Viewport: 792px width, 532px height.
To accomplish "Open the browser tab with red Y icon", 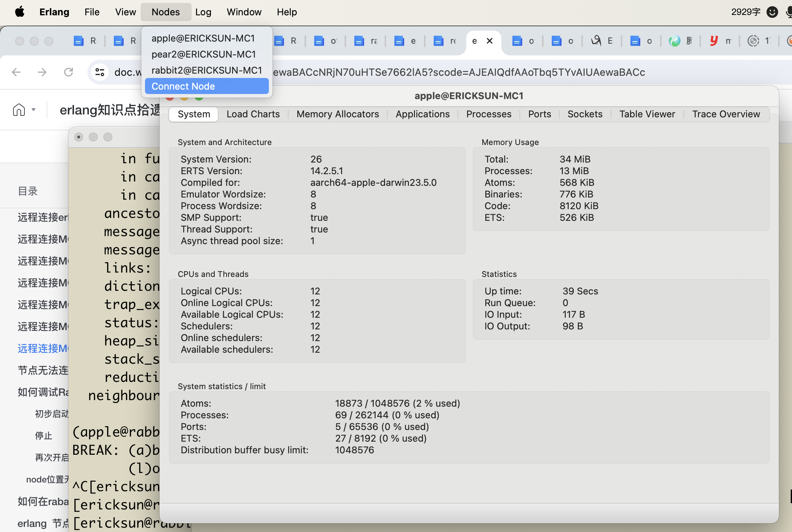I will tap(721, 41).
